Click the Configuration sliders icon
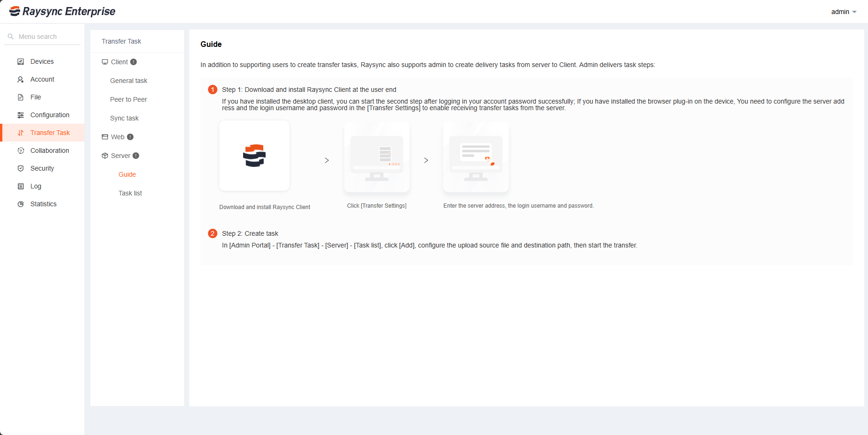This screenshot has width=868, height=435. click(21, 115)
